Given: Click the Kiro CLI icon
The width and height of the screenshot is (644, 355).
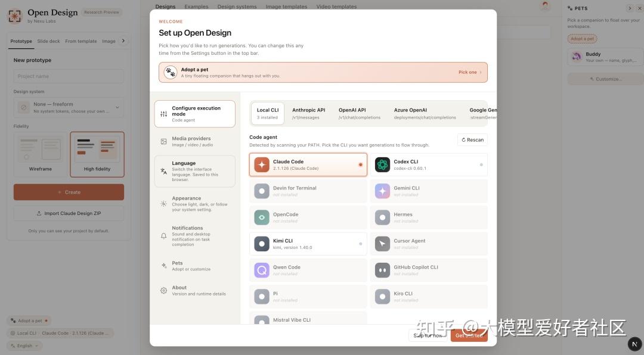Looking at the screenshot, I should tap(382, 296).
